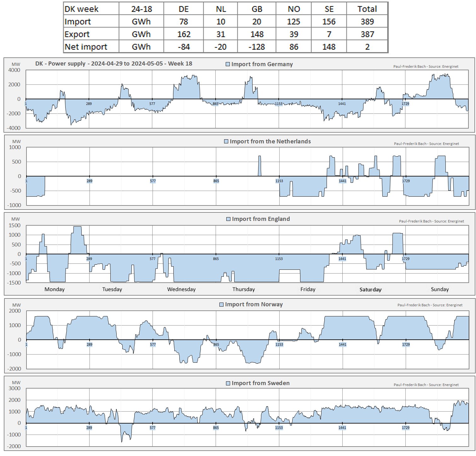The width and height of the screenshot is (476, 456).
Task: Click the source credit on the Sweden chart
Action: point(426,385)
